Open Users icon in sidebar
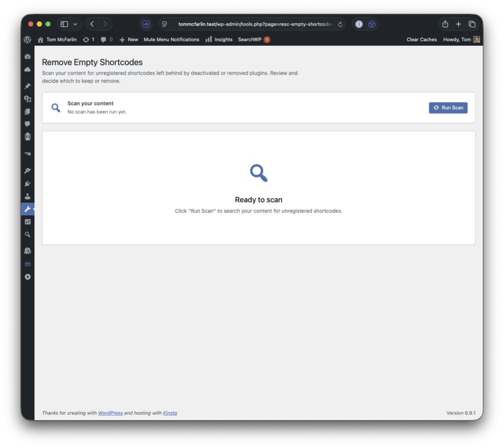The image size is (504, 448). (28, 196)
